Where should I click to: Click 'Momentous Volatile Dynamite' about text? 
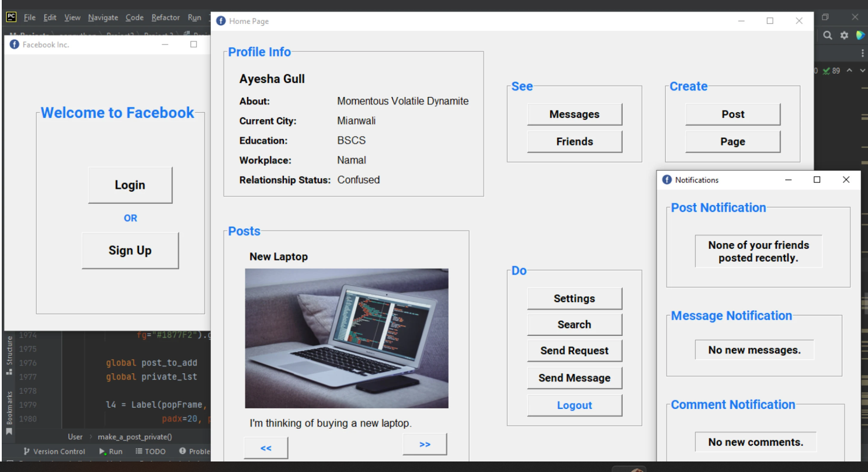click(403, 101)
